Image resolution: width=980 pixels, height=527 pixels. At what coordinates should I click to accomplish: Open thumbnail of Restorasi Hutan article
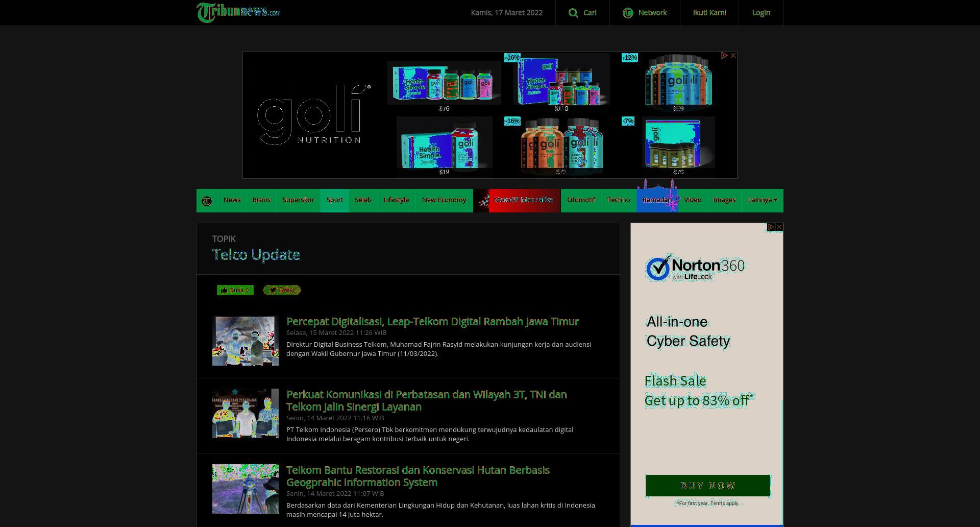coord(246,489)
